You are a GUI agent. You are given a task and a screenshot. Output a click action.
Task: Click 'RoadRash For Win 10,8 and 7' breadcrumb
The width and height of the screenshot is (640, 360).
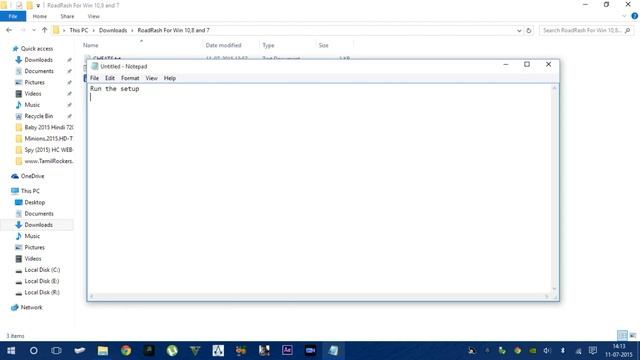pos(173,30)
